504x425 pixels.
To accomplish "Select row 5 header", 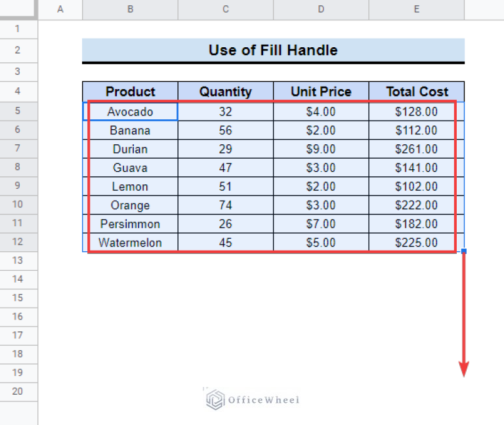I will 18,111.
